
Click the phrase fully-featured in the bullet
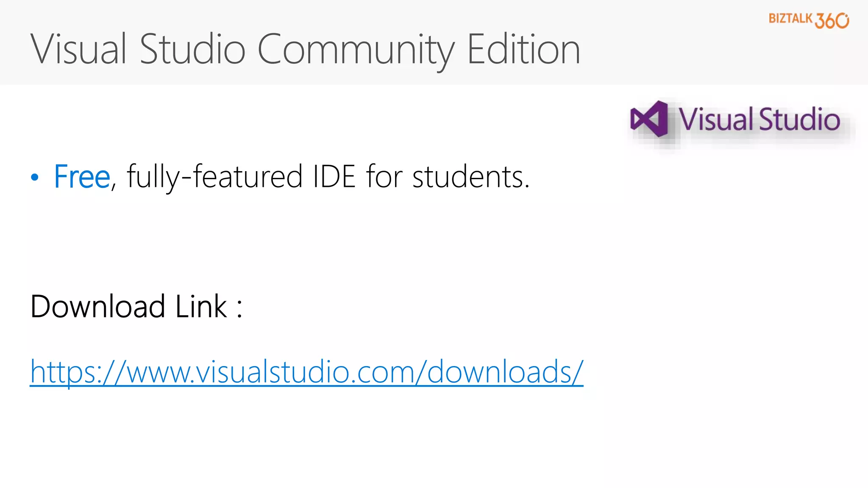214,177
